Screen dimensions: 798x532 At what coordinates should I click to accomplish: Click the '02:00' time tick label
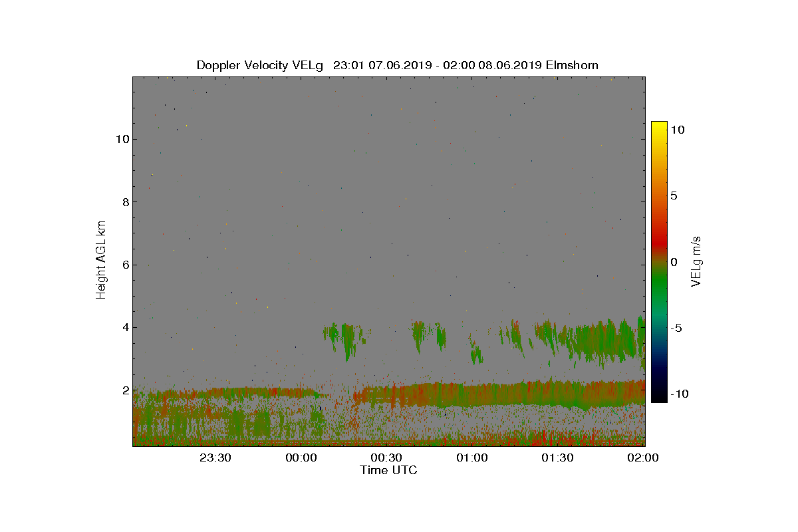tap(642, 458)
